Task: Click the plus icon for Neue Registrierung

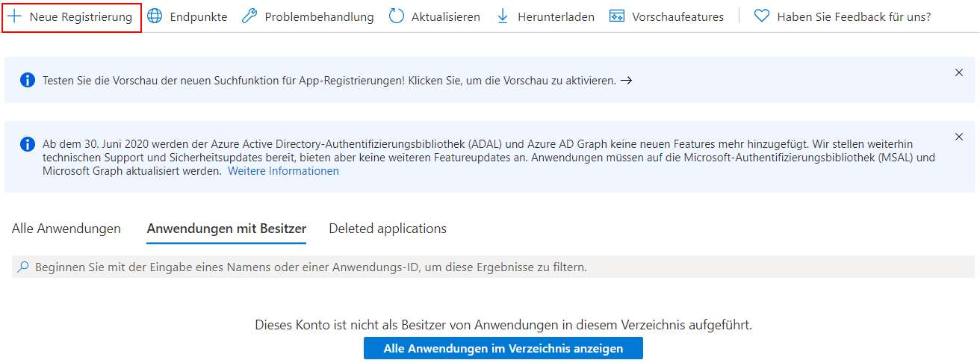Action: point(14,16)
